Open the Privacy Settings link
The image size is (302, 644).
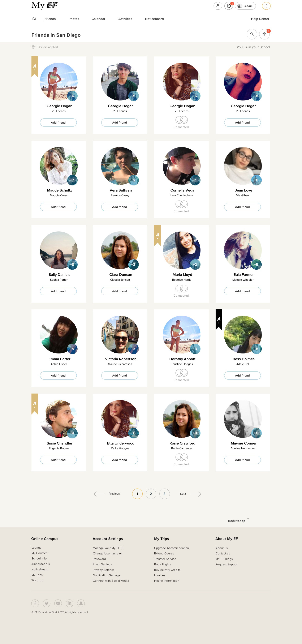104,570
